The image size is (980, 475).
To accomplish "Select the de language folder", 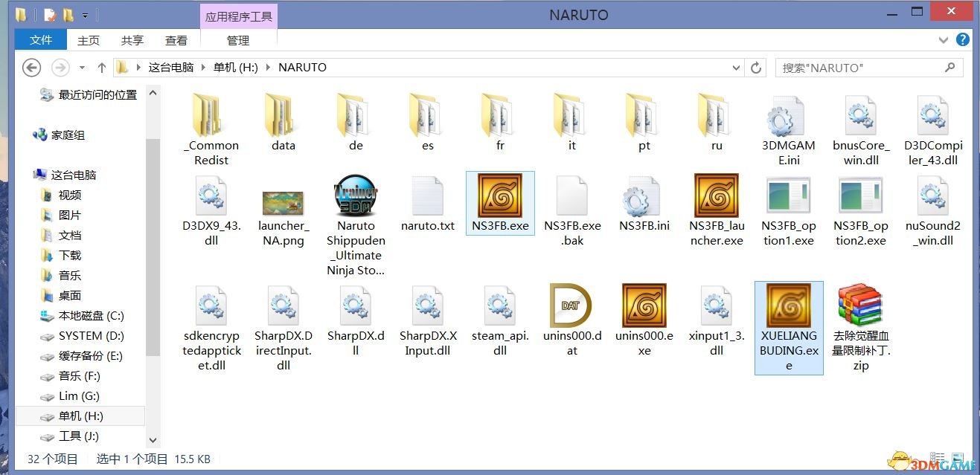I will pyautogui.click(x=356, y=123).
